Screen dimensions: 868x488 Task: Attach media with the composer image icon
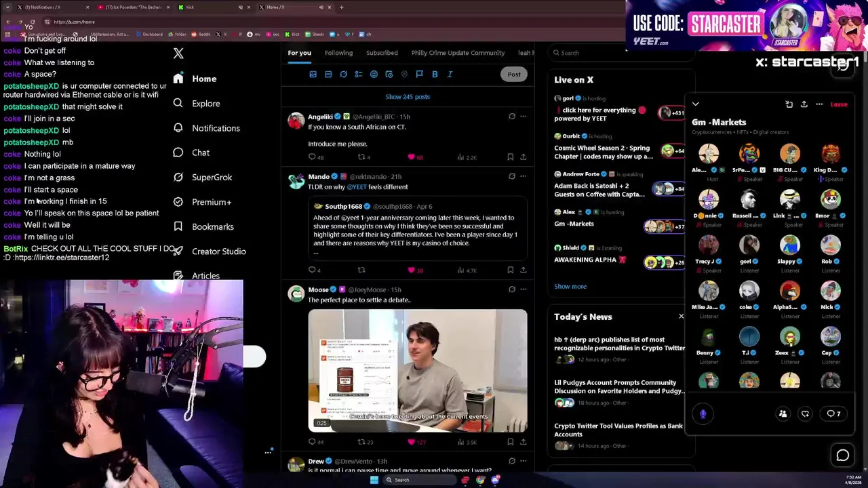tap(313, 75)
